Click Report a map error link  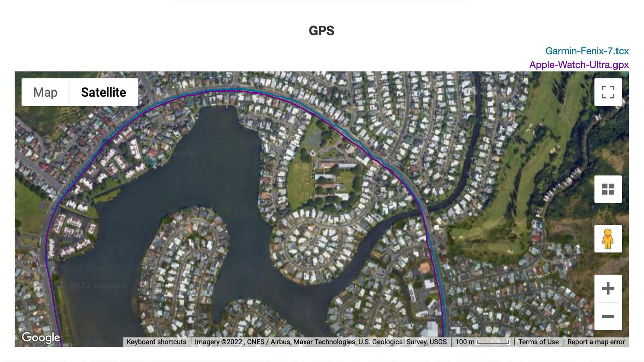coord(597,342)
